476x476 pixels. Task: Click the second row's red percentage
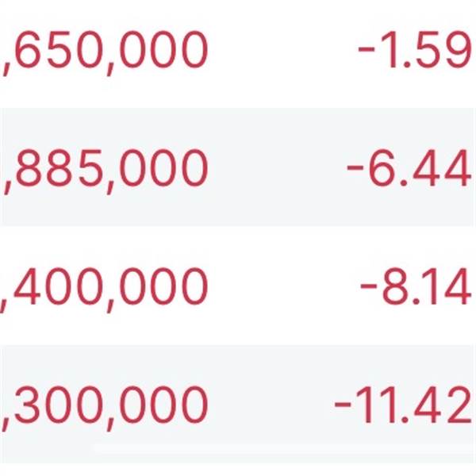tap(408, 168)
